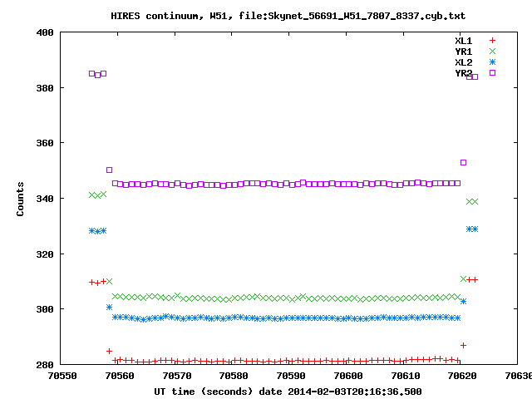The width and height of the screenshot is (532, 399).
Task: Click the y-axis value 360
Action: [x=45, y=143]
